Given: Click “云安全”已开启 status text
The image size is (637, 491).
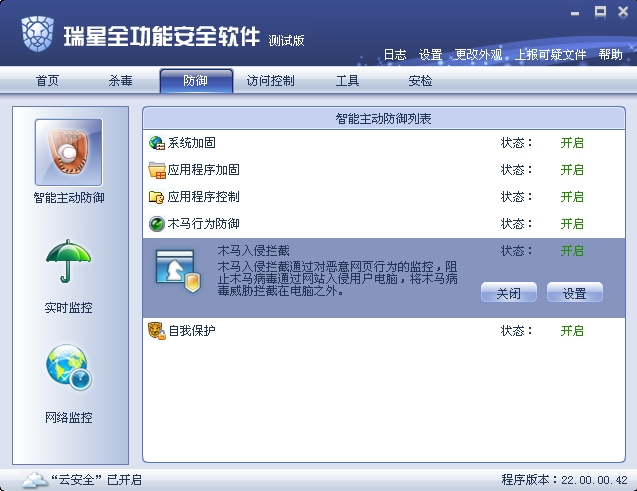Looking at the screenshot, I should tap(96, 480).
